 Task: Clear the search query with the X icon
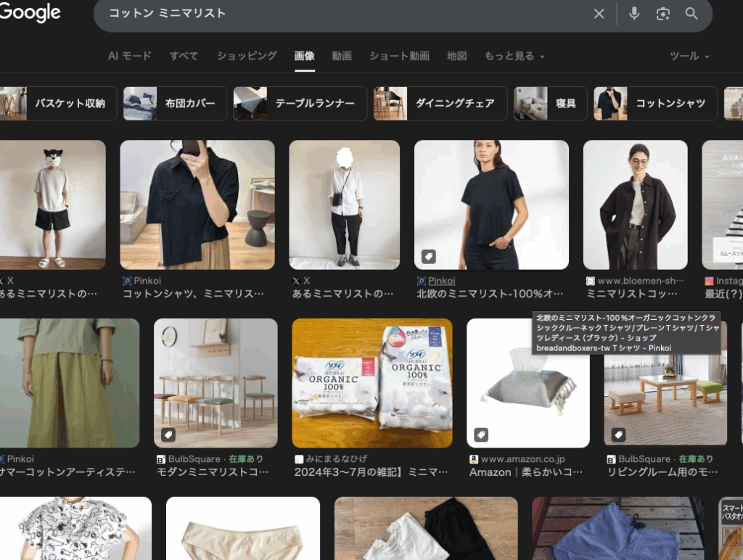pyautogui.click(x=599, y=13)
